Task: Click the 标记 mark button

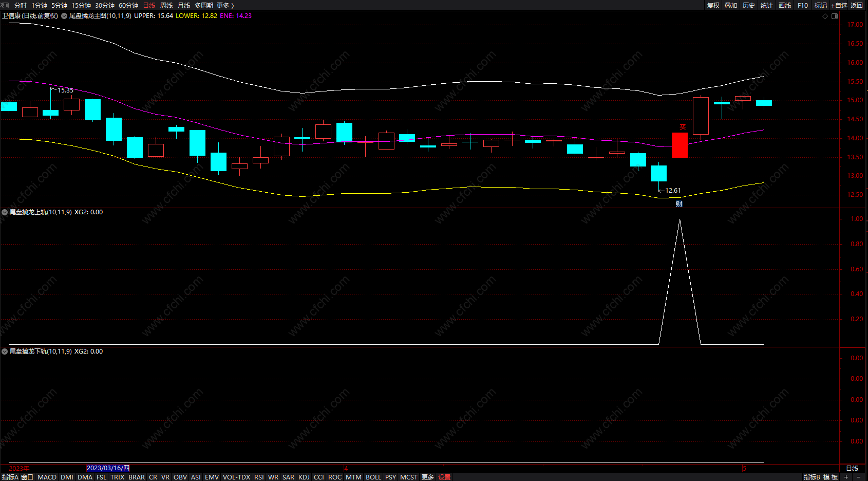Action: [821, 6]
